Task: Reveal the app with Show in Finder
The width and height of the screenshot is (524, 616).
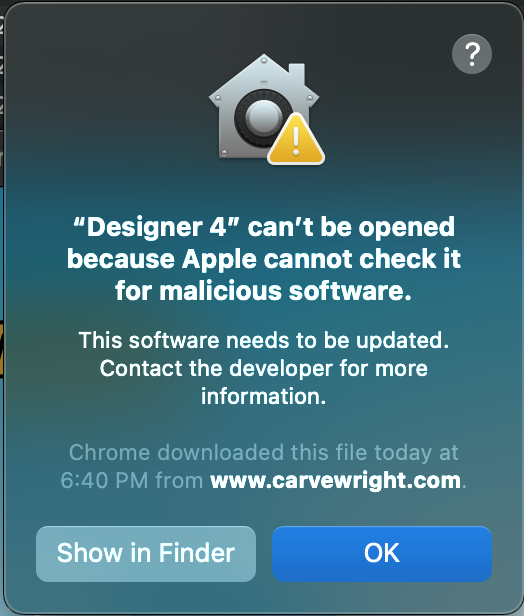Action: (x=146, y=554)
